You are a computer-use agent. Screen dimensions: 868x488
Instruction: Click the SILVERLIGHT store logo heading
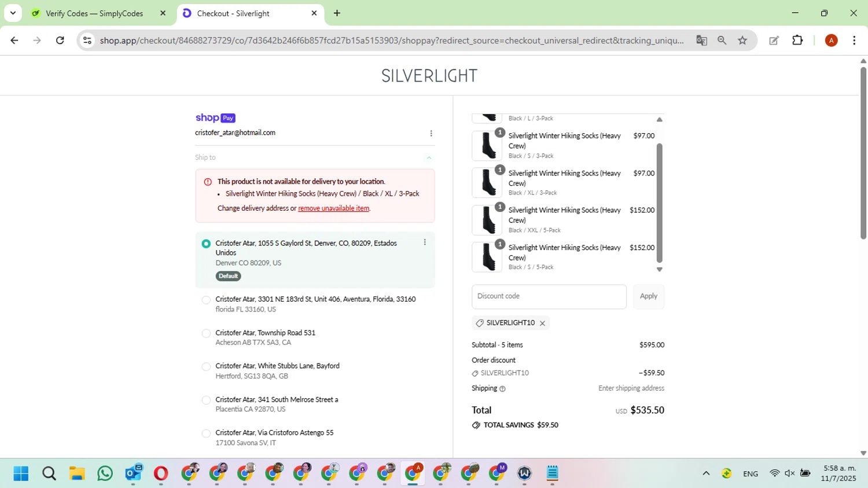[429, 76]
